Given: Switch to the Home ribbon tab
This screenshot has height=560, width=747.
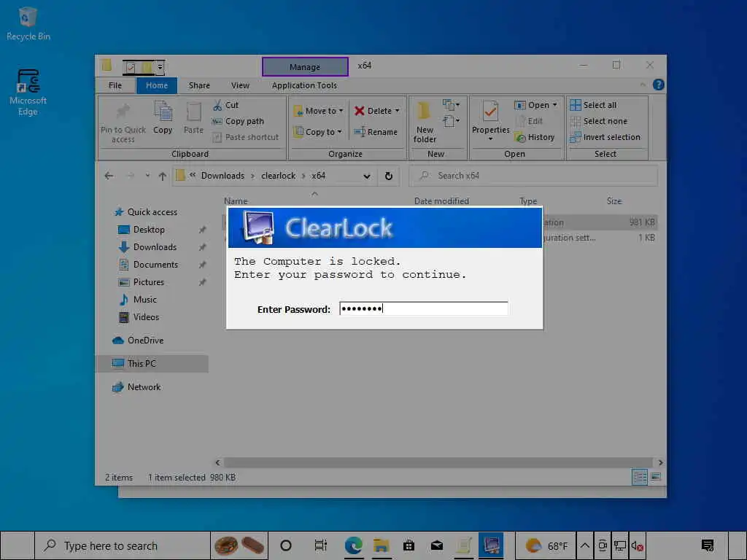Looking at the screenshot, I should (157, 85).
